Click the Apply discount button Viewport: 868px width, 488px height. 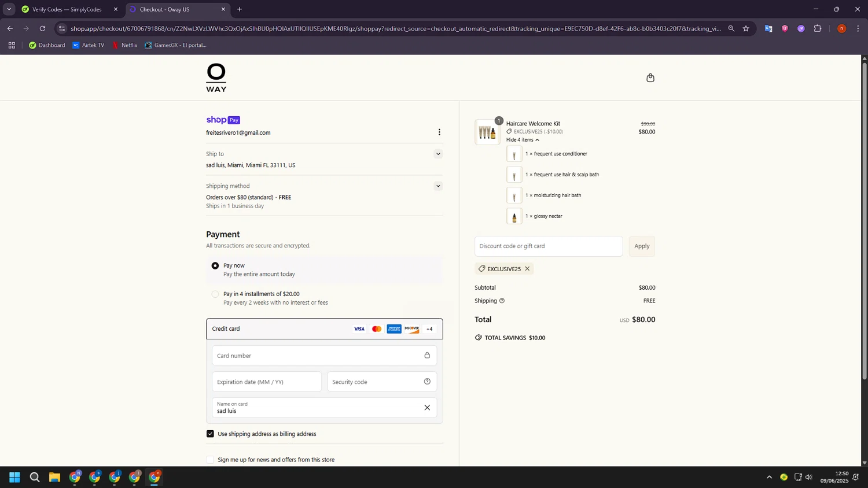click(642, 246)
